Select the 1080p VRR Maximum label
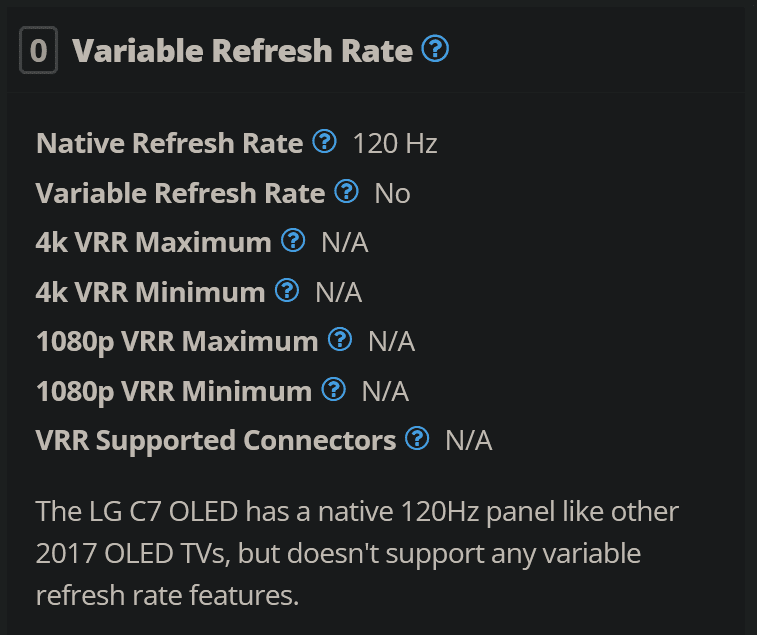This screenshot has height=635, width=757. [177, 342]
